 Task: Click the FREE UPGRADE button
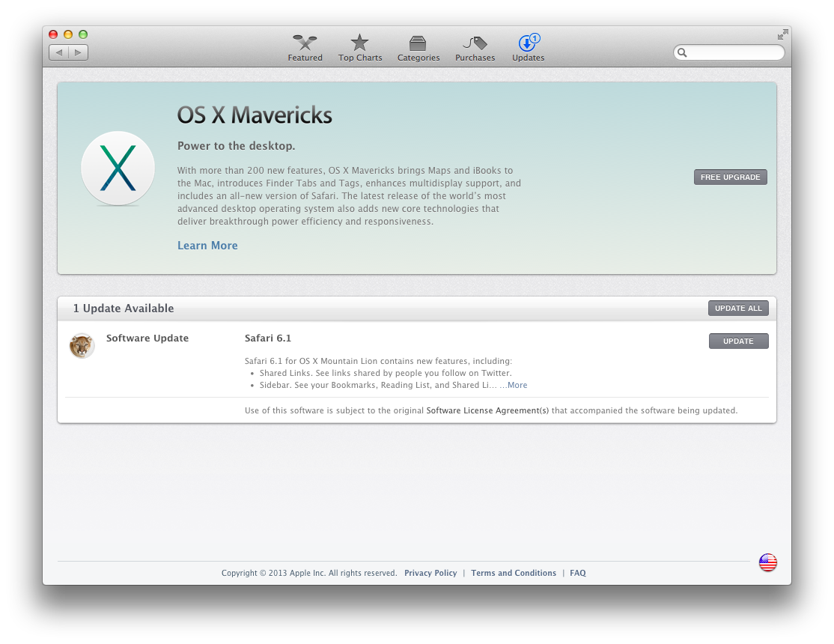730,177
